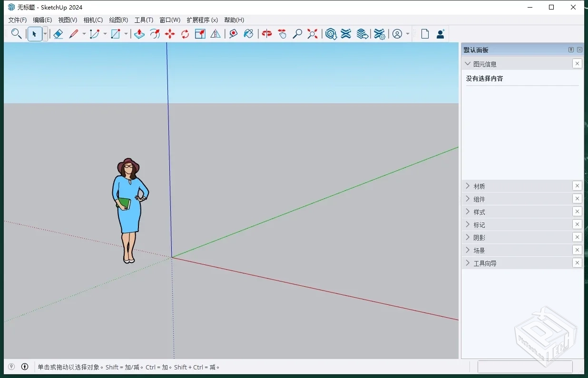Select the Eraser tool
This screenshot has height=378, width=588.
tap(58, 34)
